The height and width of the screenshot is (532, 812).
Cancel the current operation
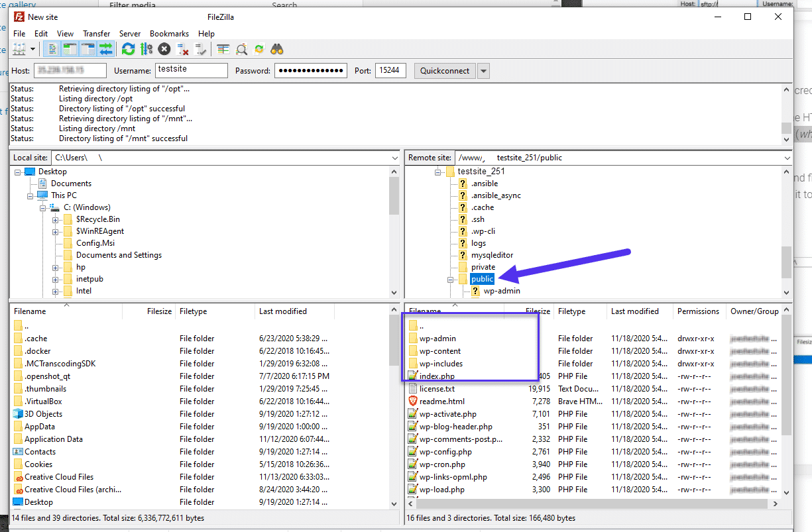pyautogui.click(x=164, y=48)
